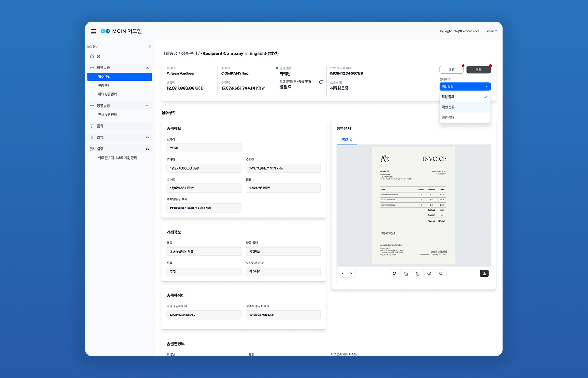Open the 상태변경 status dropdown
The image size is (588, 378).
(464, 87)
